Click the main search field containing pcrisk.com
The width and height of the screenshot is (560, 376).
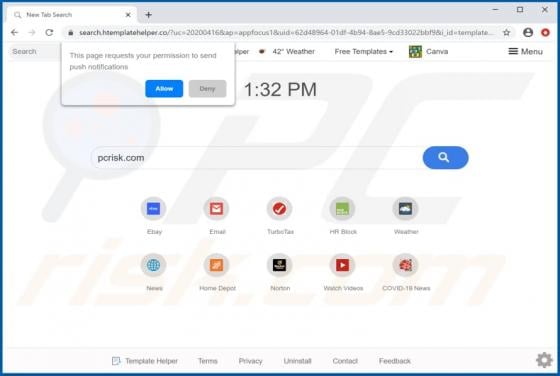[x=257, y=157]
